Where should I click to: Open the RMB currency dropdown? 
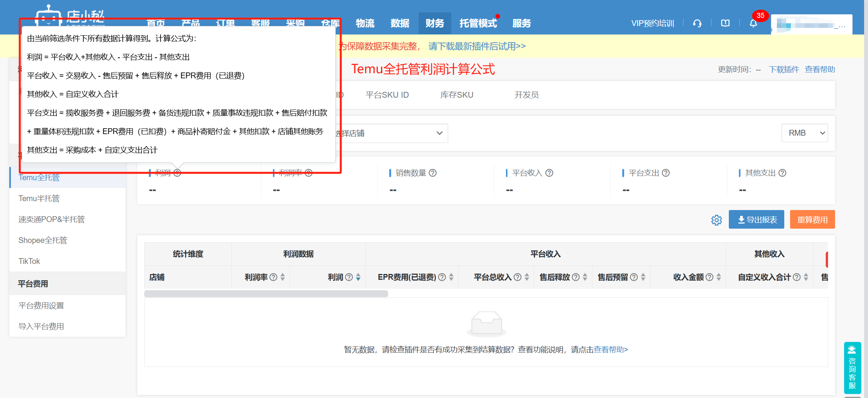(804, 133)
